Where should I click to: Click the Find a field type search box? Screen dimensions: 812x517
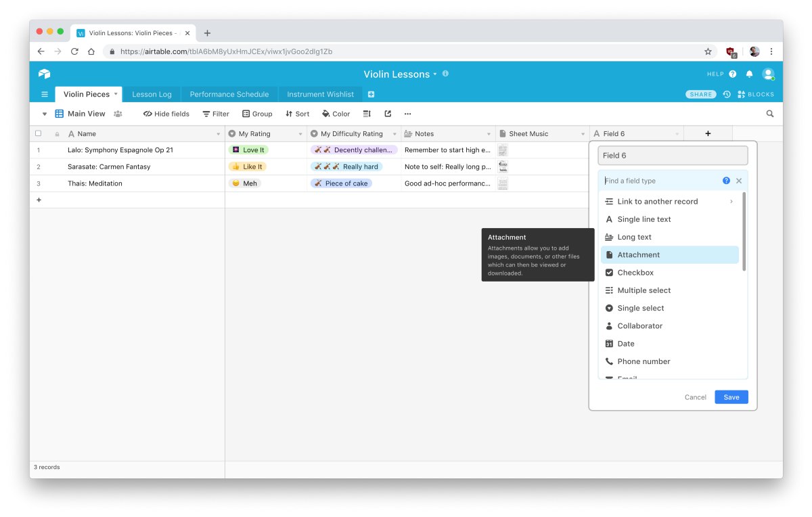tap(660, 181)
